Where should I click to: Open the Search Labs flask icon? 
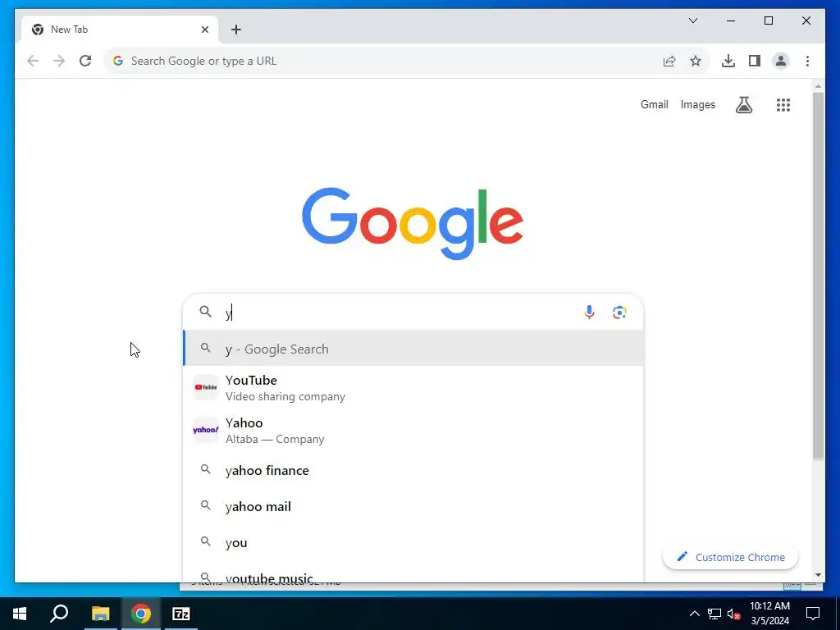(x=743, y=105)
